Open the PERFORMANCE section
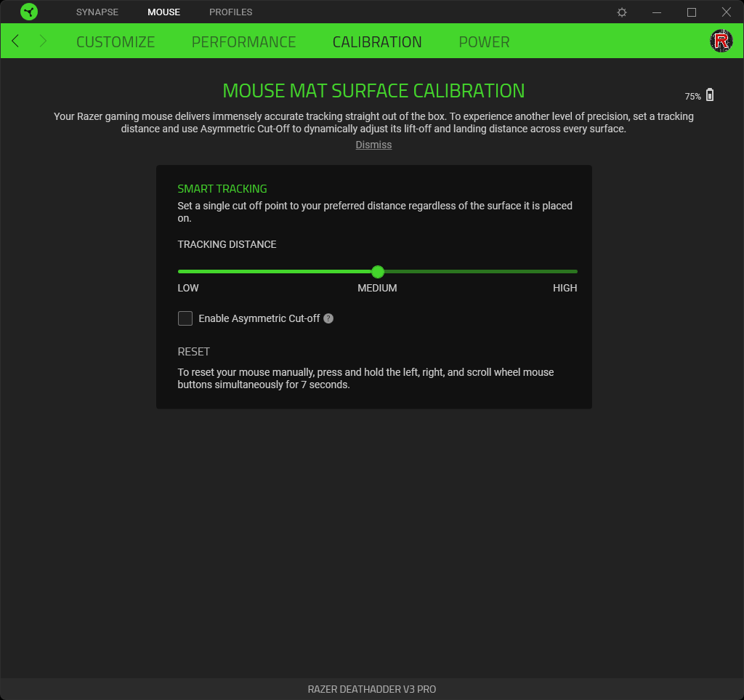 (x=243, y=42)
